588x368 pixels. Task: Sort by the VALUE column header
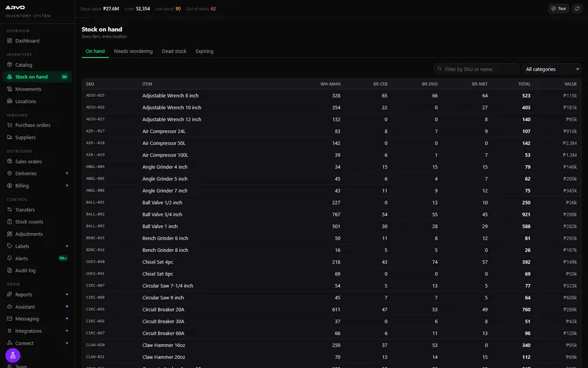click(x=570, y=84)
